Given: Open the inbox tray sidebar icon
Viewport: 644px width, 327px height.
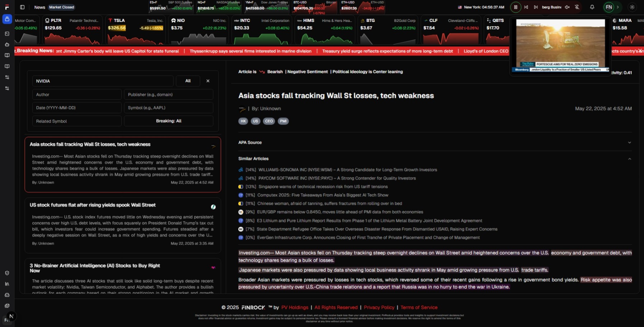Looking at the screenshot, I should pyautogui.click(x=7, y=295).
